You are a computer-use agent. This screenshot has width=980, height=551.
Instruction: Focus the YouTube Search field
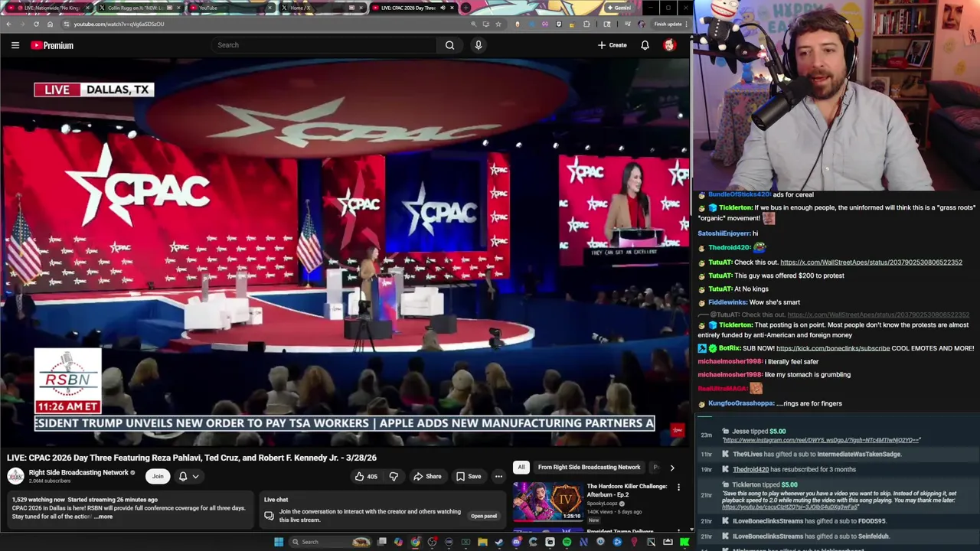click(x=325, y=45)
